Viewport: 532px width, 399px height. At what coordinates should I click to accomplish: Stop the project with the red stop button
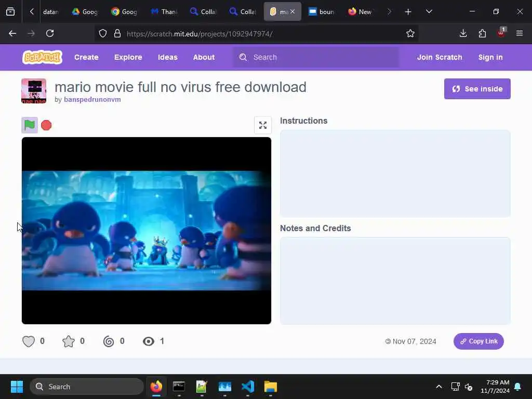(x=46, y=125)
